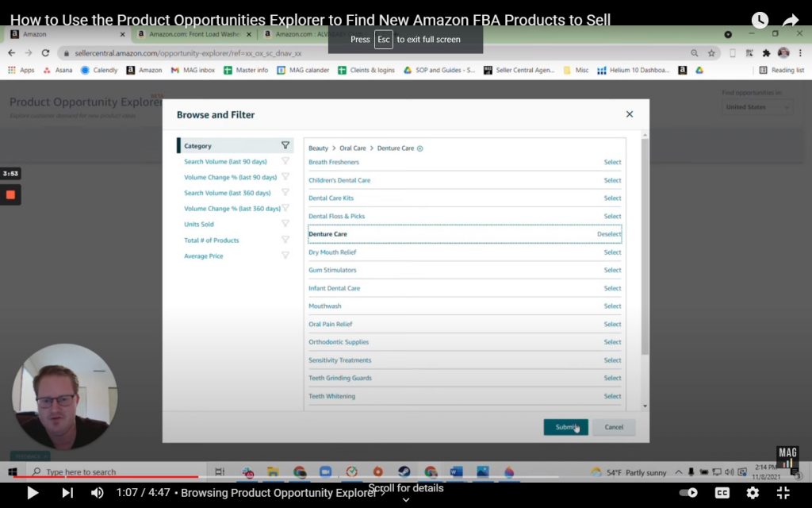The height and width of the screenshot is (508, 812).
Task: Click Type here to search box
Action: (117, 471)
